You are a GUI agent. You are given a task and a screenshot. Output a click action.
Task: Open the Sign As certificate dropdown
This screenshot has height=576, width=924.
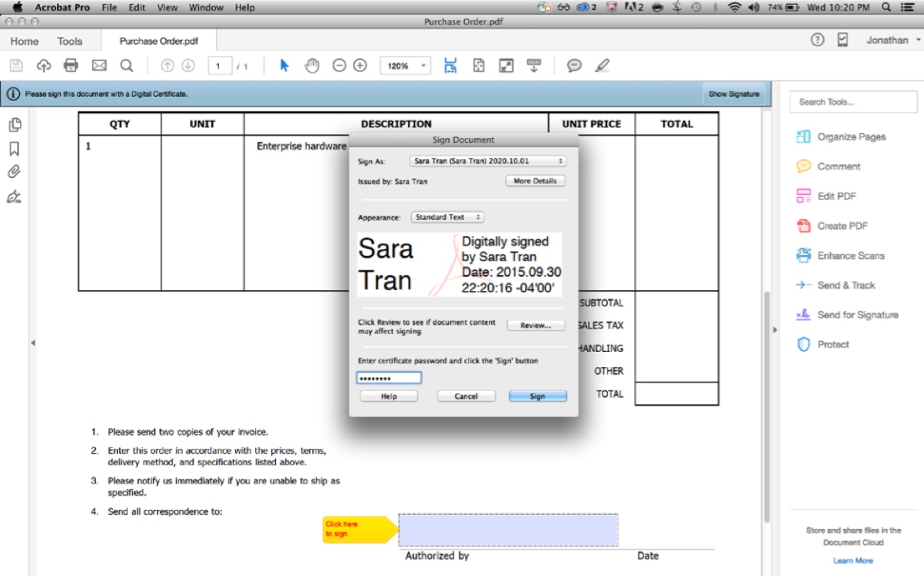coord(488,161)
